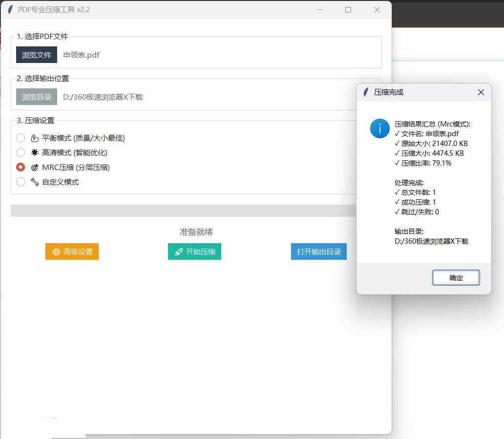Screen dimensions: 504x439
Task: Click the filename 申领表.pdf next to 浏览文件
Action: point(81,55)
